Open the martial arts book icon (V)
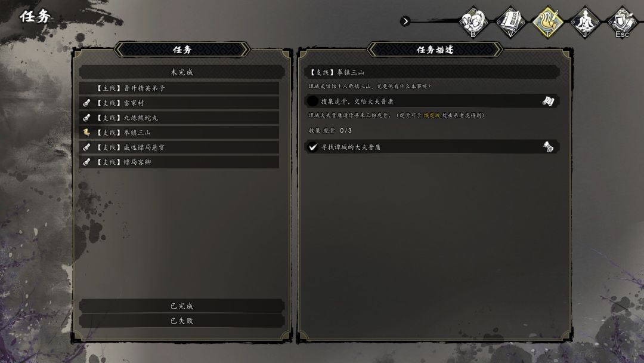The height and width of the screenshot is (363, 644). (510, 21)
